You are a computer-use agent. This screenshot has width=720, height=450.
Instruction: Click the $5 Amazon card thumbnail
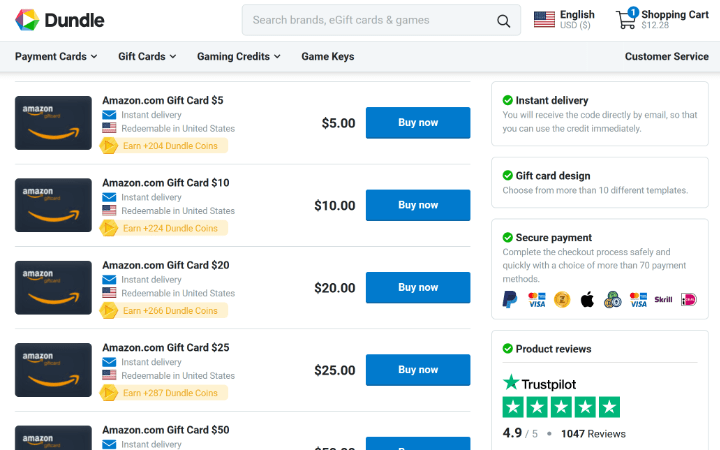(x=53, y=123)
